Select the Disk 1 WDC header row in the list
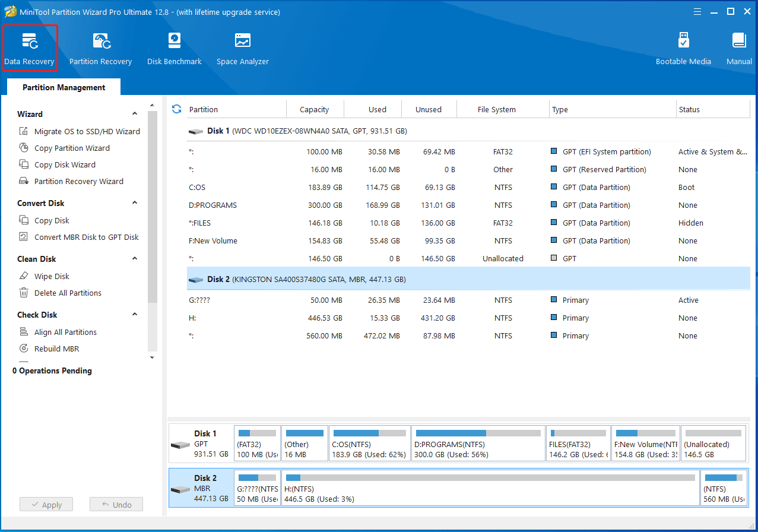This screenshot has height=532, width=758. click(468, 131)
